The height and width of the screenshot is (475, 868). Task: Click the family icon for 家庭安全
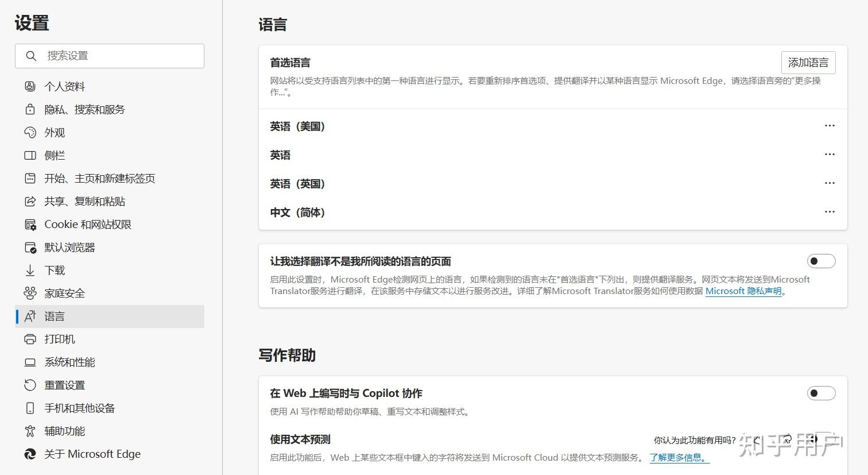[30, 293]
